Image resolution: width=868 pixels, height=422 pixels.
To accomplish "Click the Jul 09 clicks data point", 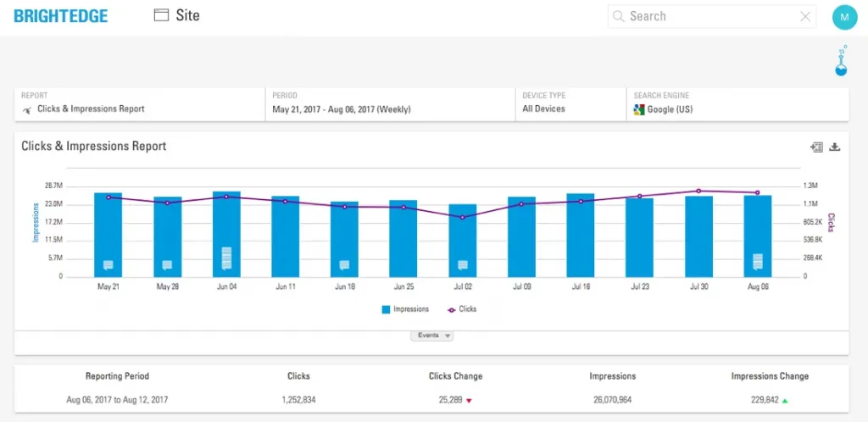I will tap(521, 204).
